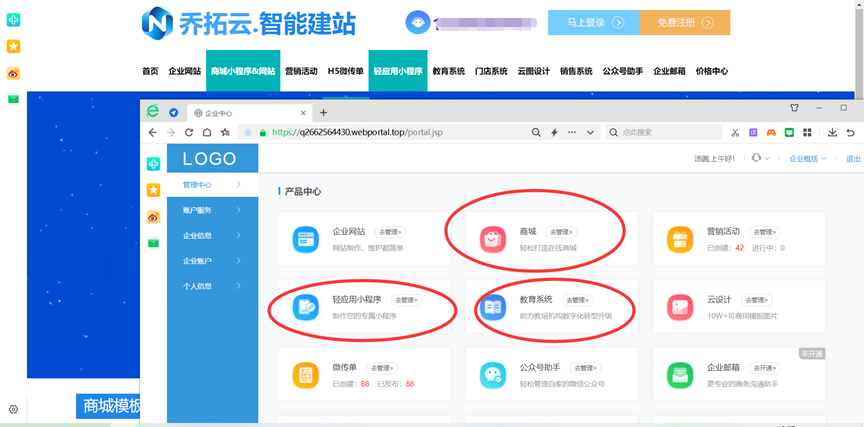Image resolution: width=864 pixels, height=427 pixels.
Task: Click the 退出 logout link
Action: (x=853, y=159)
